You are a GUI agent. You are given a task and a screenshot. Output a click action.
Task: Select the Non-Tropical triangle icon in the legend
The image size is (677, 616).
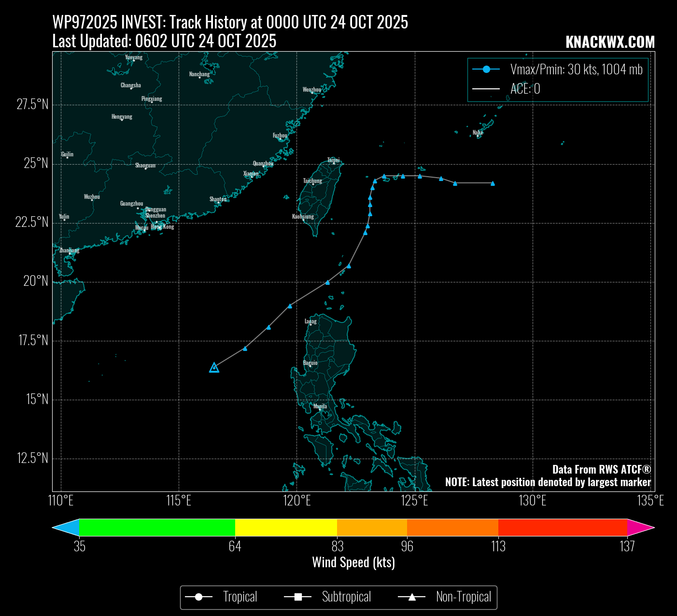pos(412,598)
